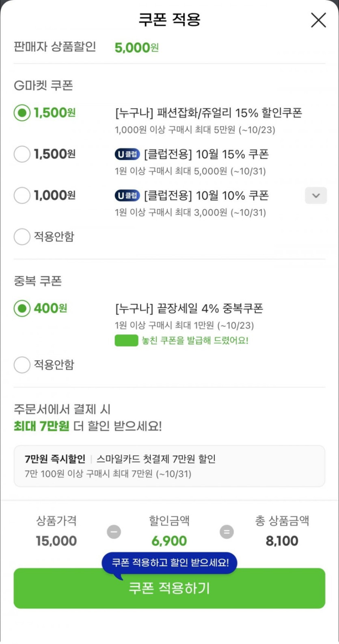The width and height of the screenshot is (339, 644).
Task: Select the 끝장세일 4% 중복쿠폰 radio
Action: 22,309
